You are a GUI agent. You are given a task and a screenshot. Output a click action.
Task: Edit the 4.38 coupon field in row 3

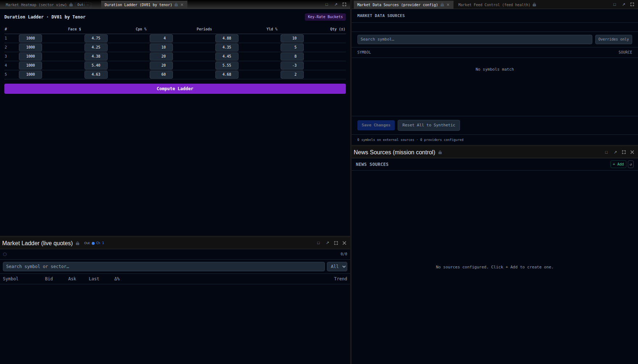coord(96,57)
